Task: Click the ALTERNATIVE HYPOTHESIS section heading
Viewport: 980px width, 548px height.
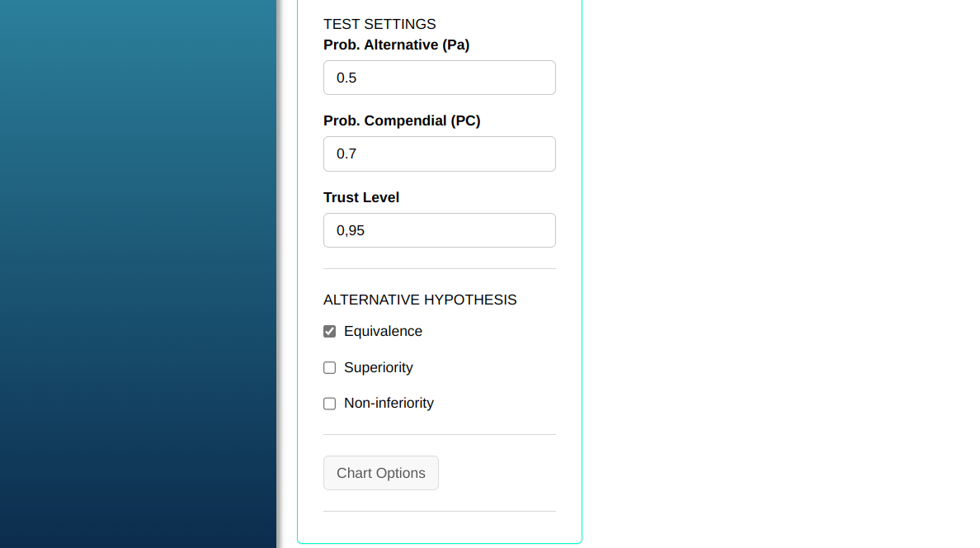Action: click(x=420, y=300)
